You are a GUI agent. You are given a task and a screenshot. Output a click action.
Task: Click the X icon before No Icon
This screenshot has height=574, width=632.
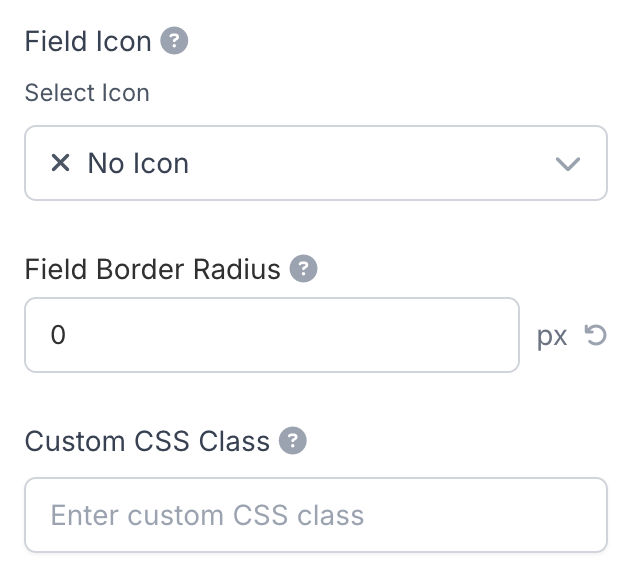(x=60, y=163)
